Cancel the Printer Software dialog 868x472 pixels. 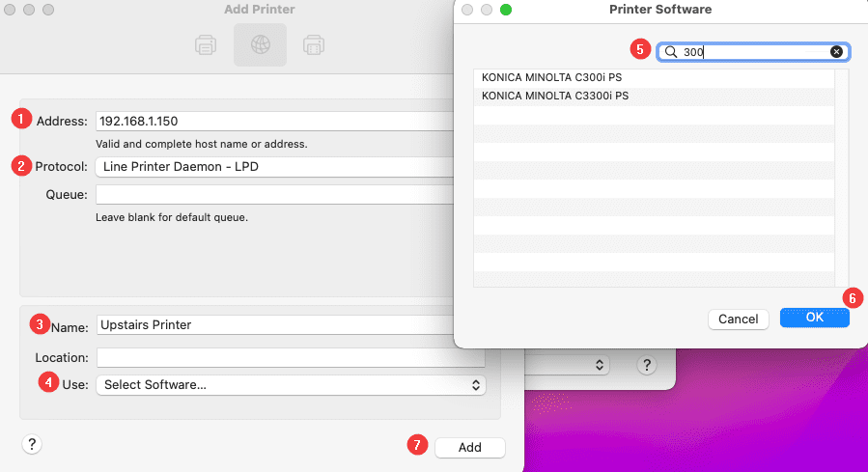pyautogui.click(x=738, y=319)
